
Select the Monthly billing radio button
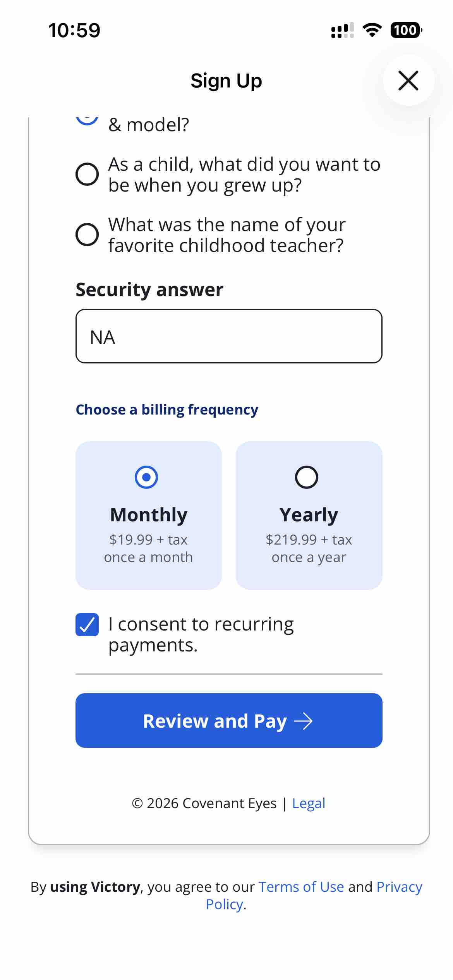pyautogui.click(x=146, y=477)
